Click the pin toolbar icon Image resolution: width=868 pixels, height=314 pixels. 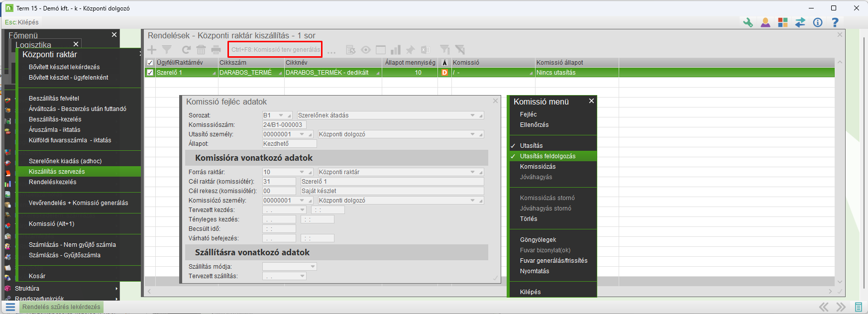tap(410, 50)
